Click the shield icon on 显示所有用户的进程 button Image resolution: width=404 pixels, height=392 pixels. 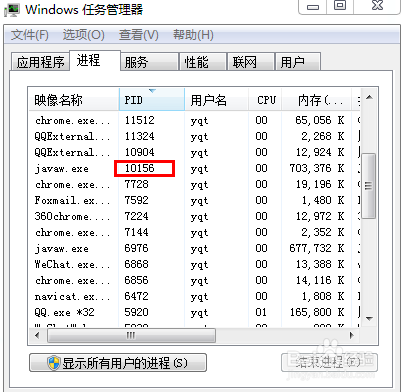click(54, 363)
